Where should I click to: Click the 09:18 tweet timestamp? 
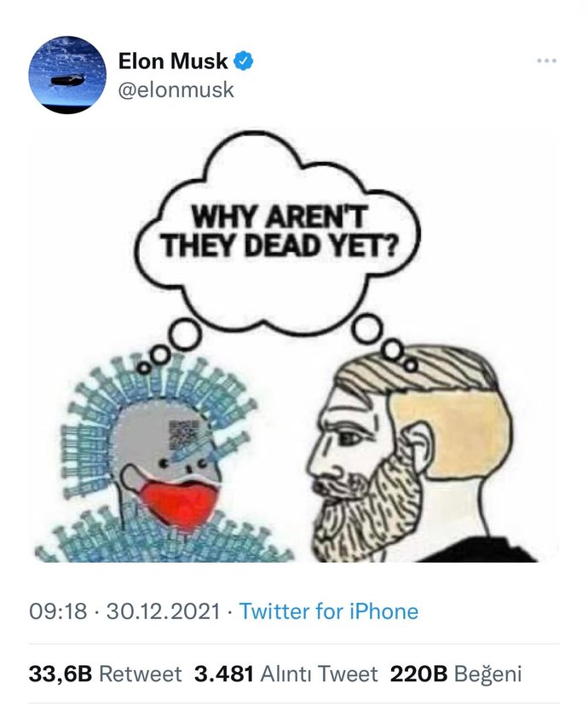58,611
